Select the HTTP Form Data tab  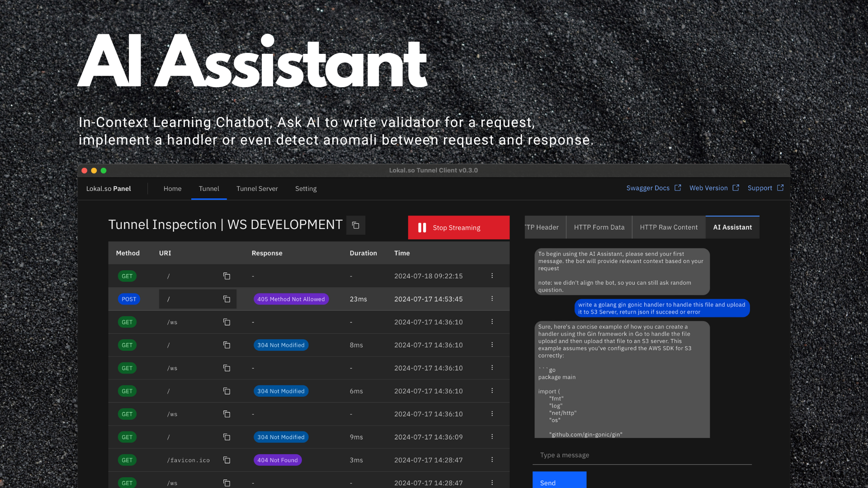click(599, 227)
